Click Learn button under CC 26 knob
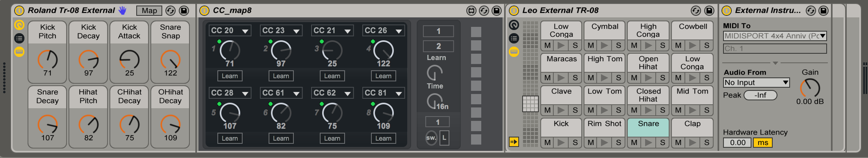 click(x=384, y=76)
